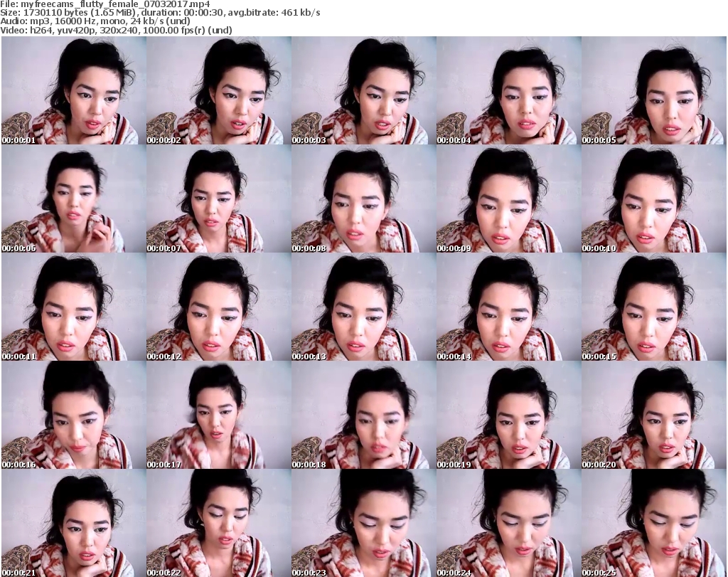Select the thumbnail frame stamped 00:00:01
Screen dimensions: 728x577
point(74,90)
